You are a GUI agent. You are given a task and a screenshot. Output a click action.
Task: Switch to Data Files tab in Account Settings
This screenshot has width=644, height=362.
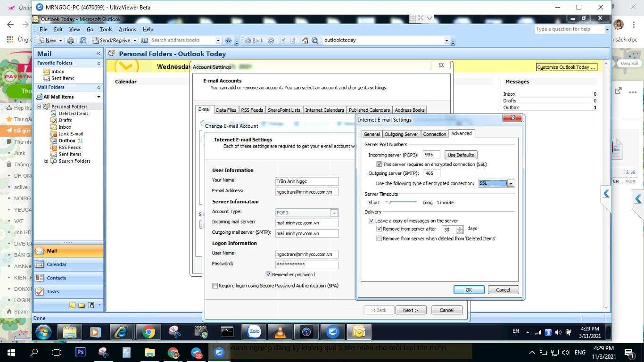[x=226, y=110]
